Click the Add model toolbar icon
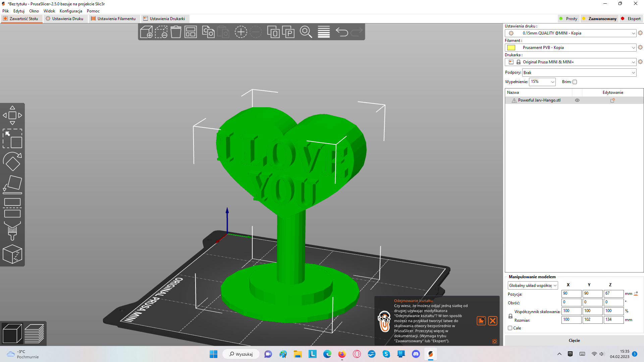This screenshot has width=644, height=362. point(146,32)
